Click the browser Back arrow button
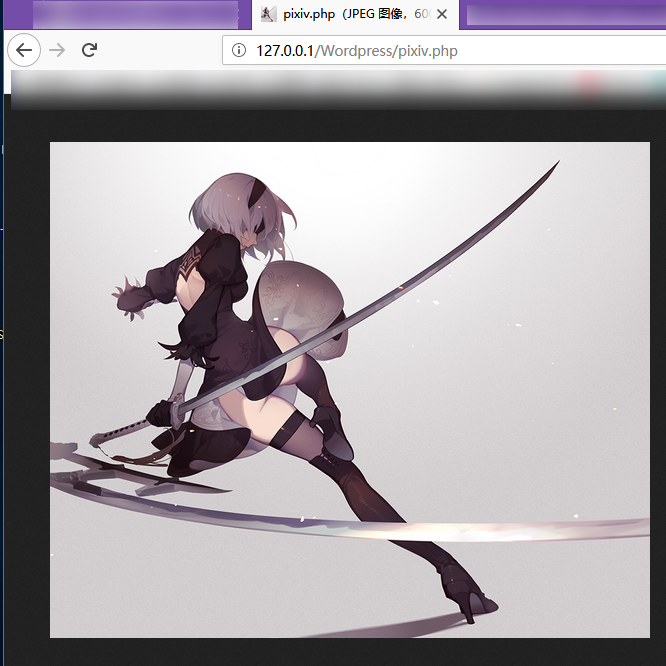This screenshot has width=666, height=666. 24,50
